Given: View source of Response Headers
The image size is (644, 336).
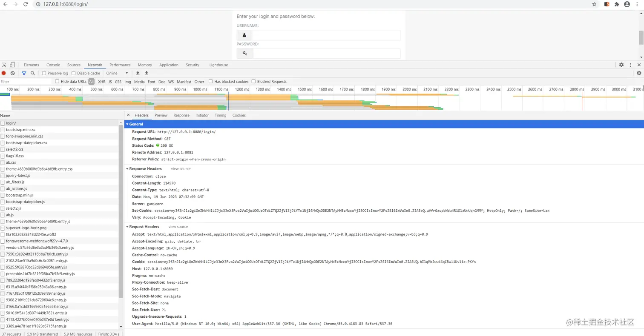Looking at the screenshot, I should click(181, 169).
